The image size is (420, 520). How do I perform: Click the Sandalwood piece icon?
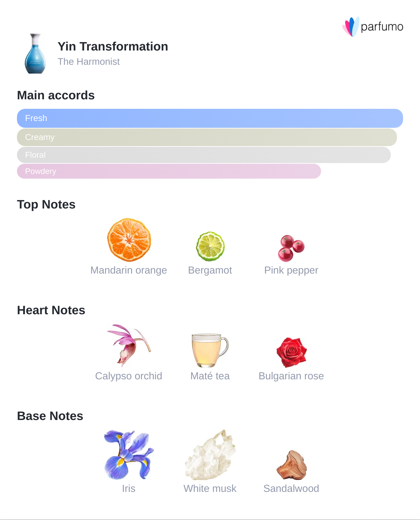[291, 464]
